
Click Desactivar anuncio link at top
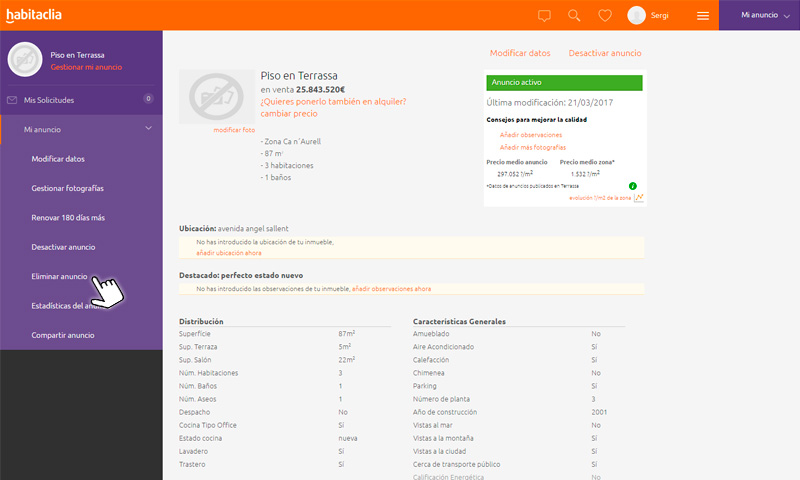(605, 53)
